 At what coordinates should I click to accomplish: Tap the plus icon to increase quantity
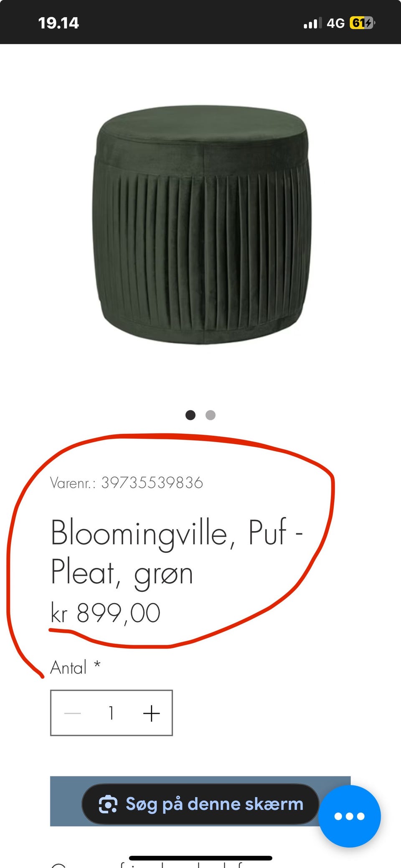click(151, 713)
